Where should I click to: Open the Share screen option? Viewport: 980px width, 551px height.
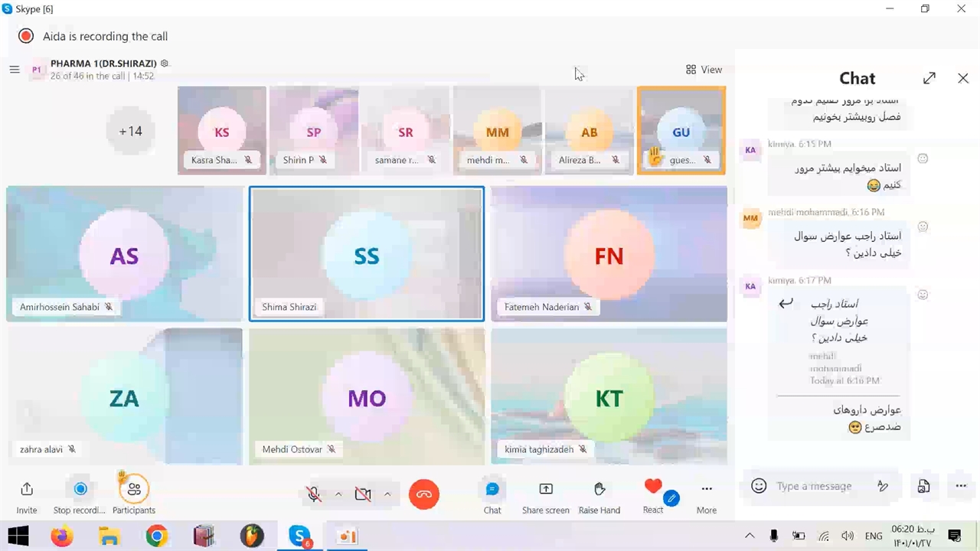point(545,490)
